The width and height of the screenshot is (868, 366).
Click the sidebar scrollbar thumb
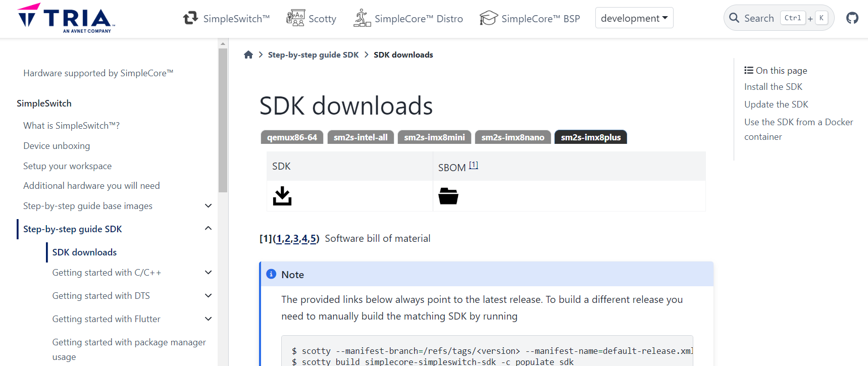pos(223,120)
